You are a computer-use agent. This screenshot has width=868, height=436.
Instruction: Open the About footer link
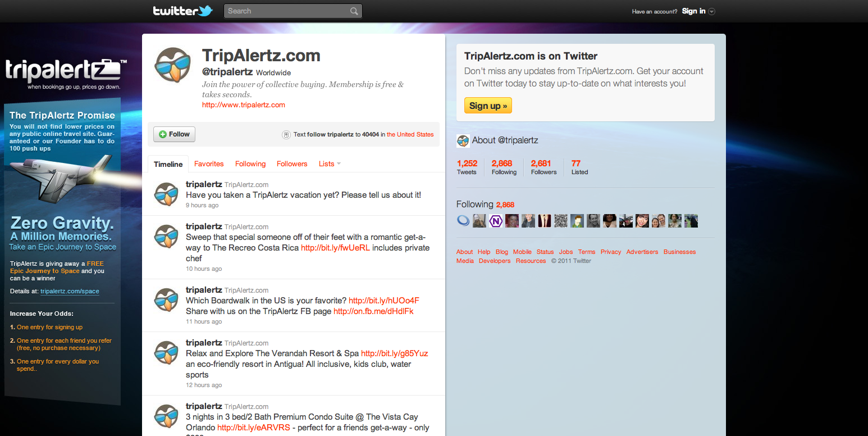tap(465, 252)
